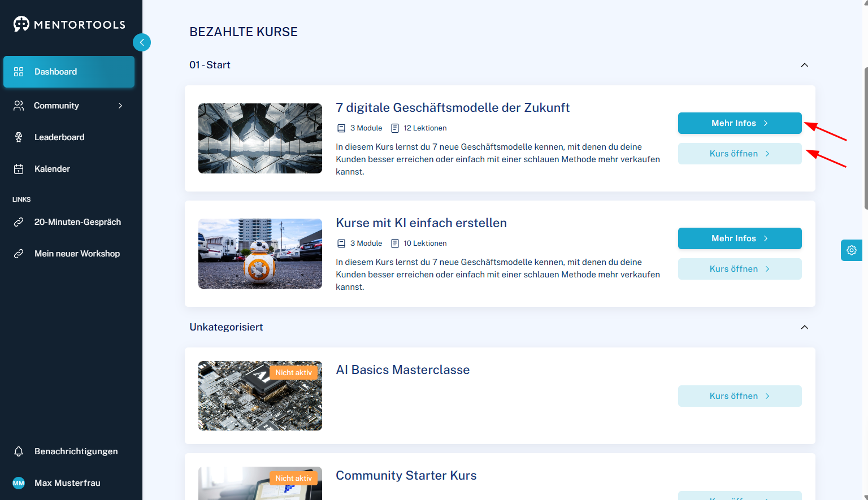868x500 pixels.
Task: Click the link icon beside 20-Minuten-Gespräch
Action: point(19,222)
